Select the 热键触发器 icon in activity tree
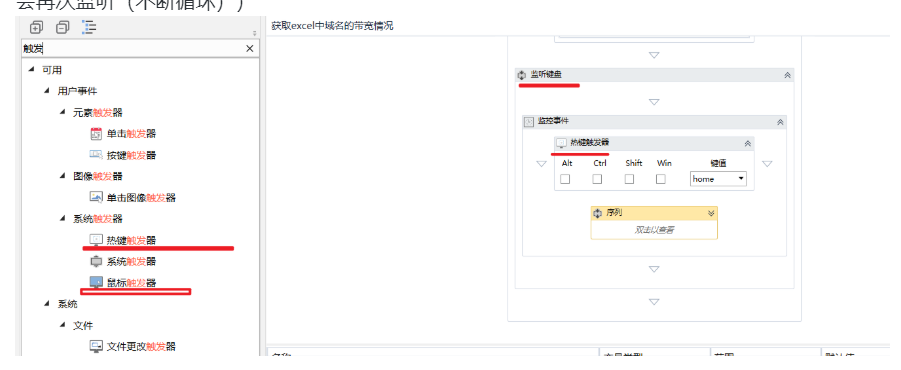901x370 pixels. 96,240
